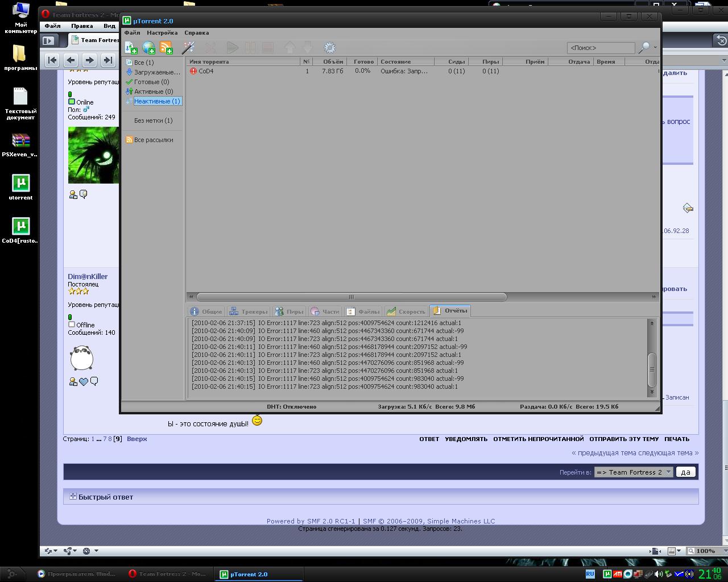The width and height of the screenshot is (728, 582).
Task: Click the Stop torrent toolbar icon
Action: [x=267, y=48]
